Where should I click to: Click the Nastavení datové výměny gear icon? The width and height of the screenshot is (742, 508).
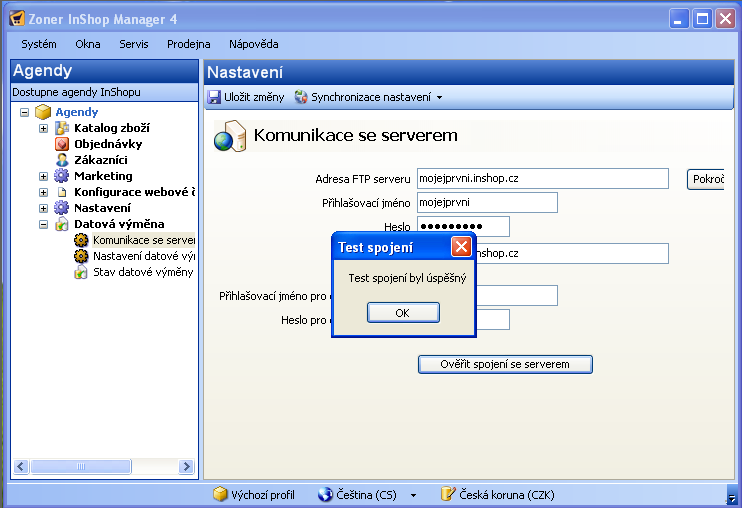(81, 256)
